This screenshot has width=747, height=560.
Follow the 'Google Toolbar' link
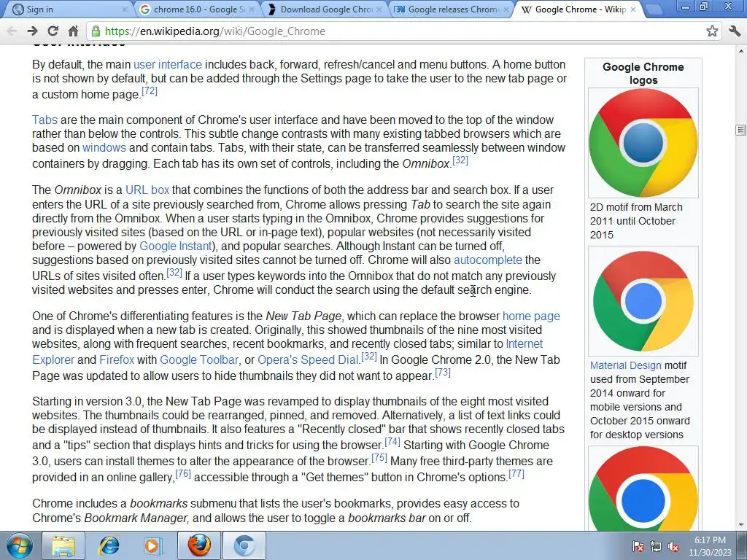(x=199, y=359)
